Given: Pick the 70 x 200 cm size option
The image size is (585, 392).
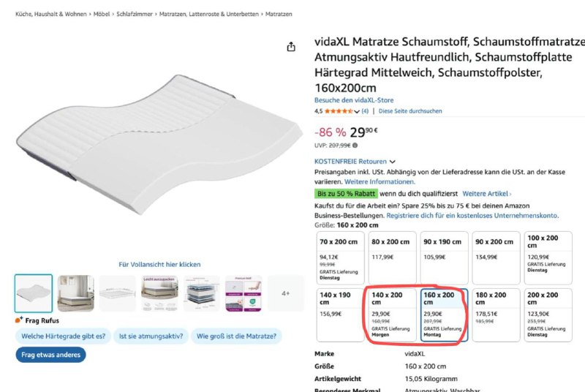Looking at the screenshot, I should (339, 258).
